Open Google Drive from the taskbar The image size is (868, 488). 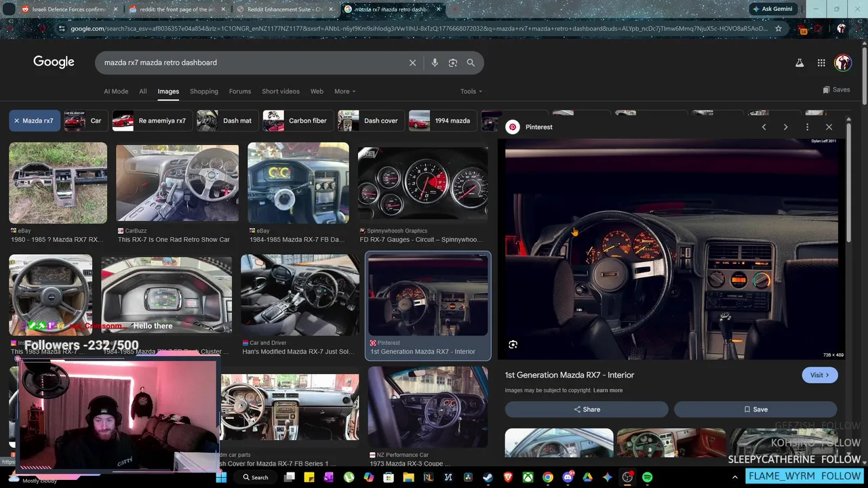587,477
